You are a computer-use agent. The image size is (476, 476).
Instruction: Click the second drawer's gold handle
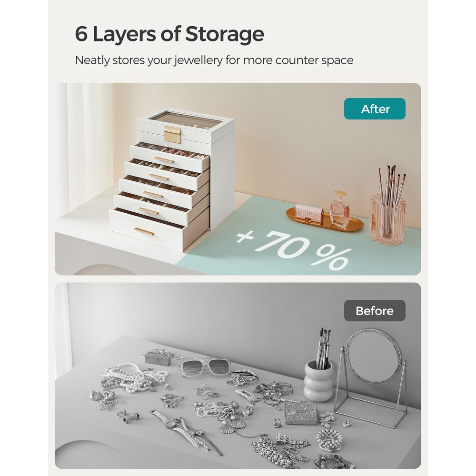coord(159,177)
